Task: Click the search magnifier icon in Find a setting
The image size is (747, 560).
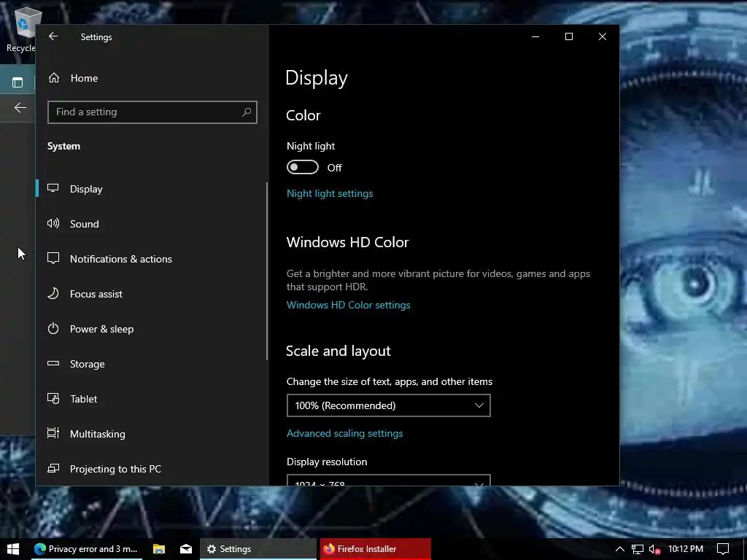Action: point(247,112)
